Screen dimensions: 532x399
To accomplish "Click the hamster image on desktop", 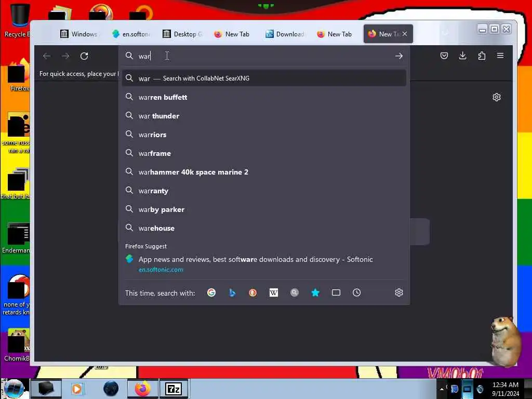I will [505, 341].
